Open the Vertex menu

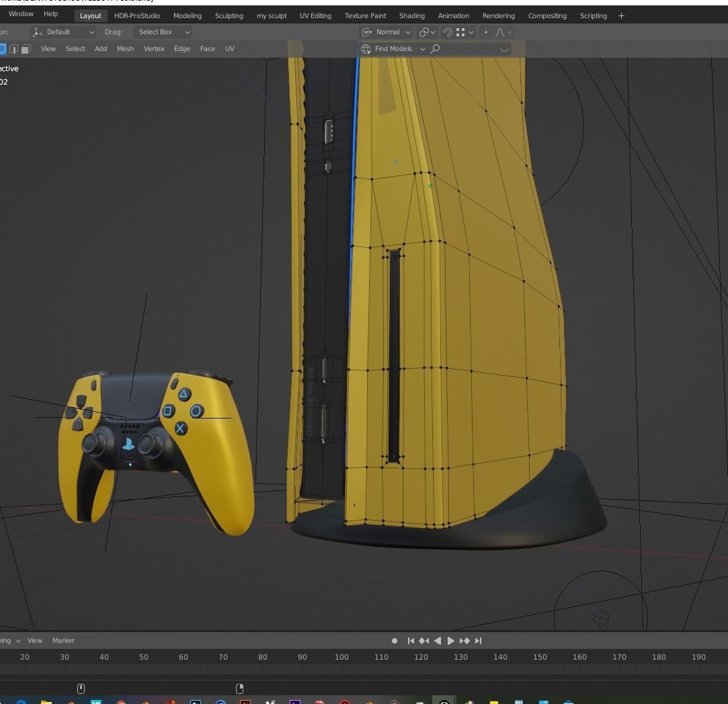pos(154,49)
